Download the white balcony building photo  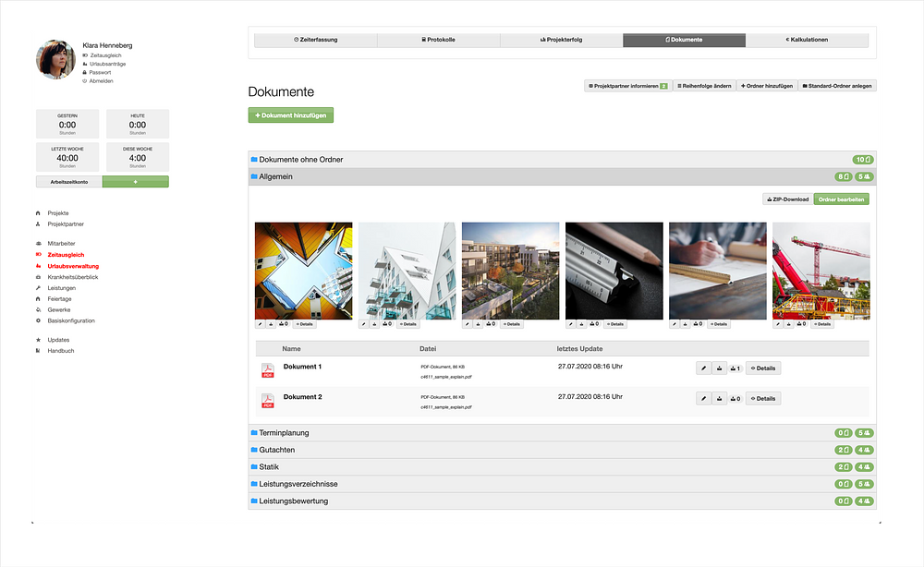click(x=374, y=324)
